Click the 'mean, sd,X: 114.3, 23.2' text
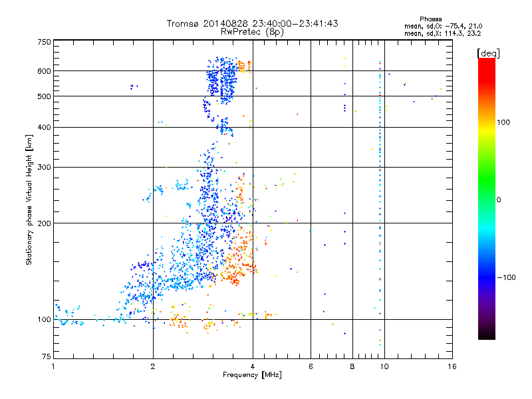The width and height of the screenshot is (532, 399). [x=442, y=33]
